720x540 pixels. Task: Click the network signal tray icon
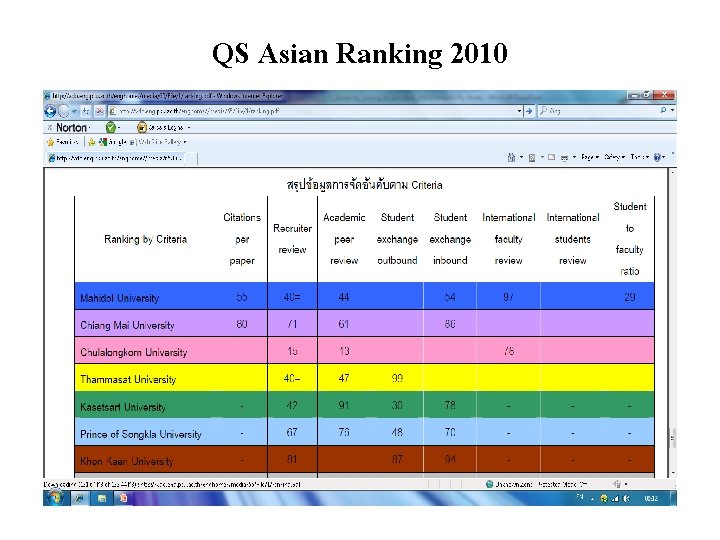pyautogui.click(x=615, y=498)
